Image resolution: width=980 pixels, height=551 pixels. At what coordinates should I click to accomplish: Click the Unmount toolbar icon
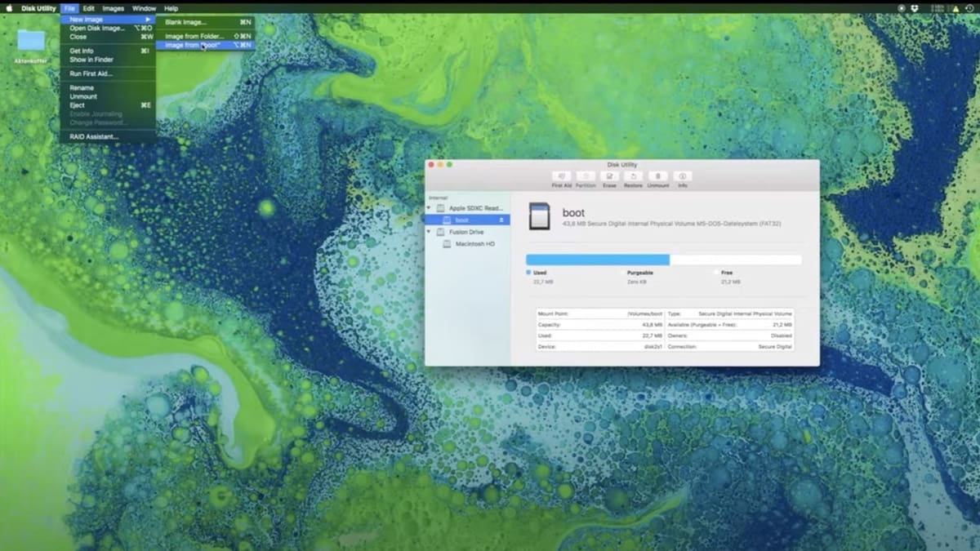coord(658,176)
